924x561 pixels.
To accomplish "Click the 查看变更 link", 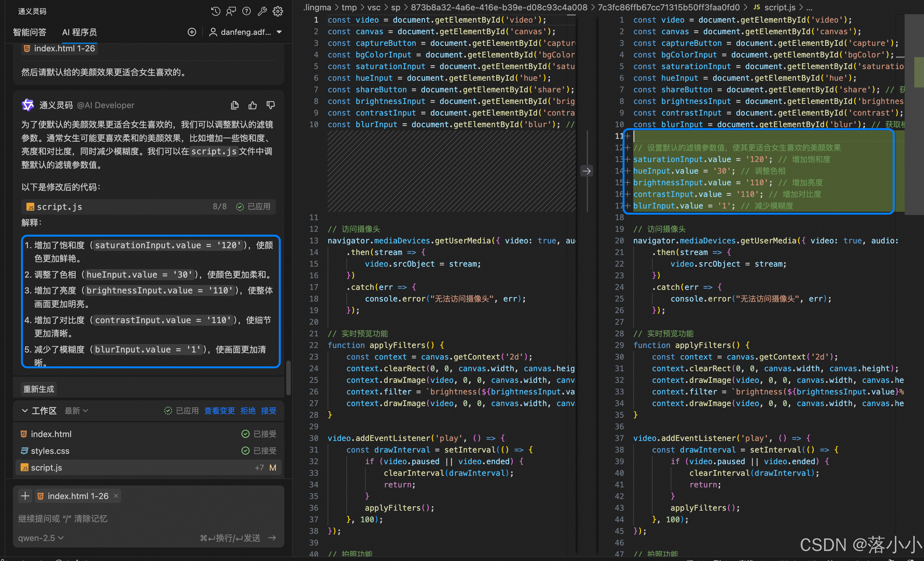I will (x=219, y=411).
